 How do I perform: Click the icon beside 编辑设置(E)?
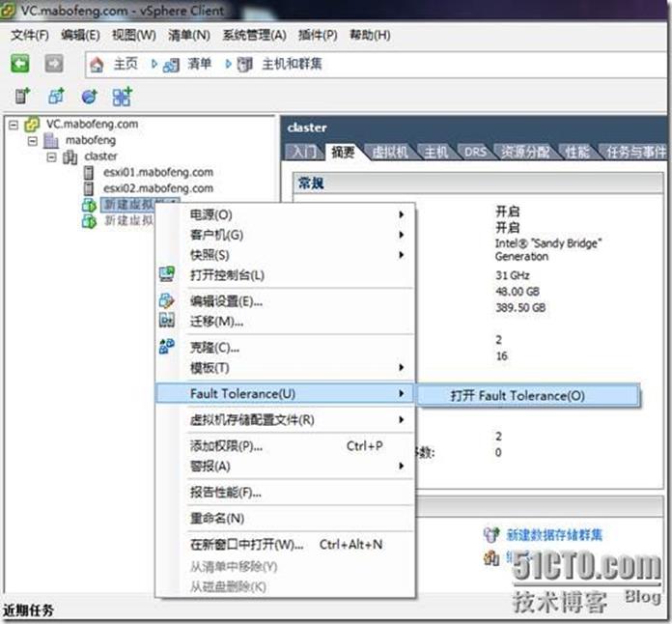click(167, 300)
